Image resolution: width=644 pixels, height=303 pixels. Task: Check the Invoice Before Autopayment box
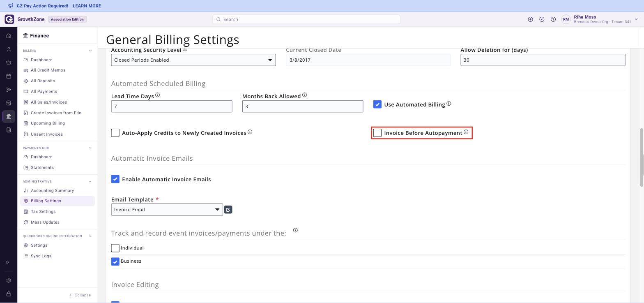point(377,133)
